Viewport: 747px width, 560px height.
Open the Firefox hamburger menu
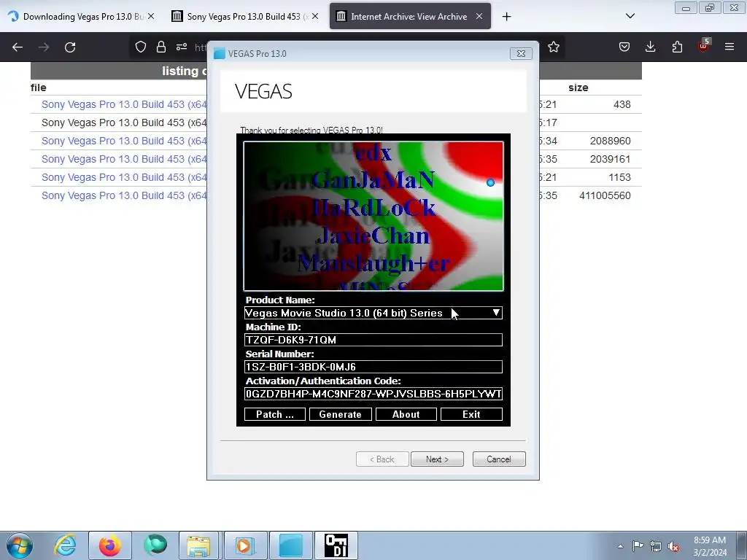point(729,47)
